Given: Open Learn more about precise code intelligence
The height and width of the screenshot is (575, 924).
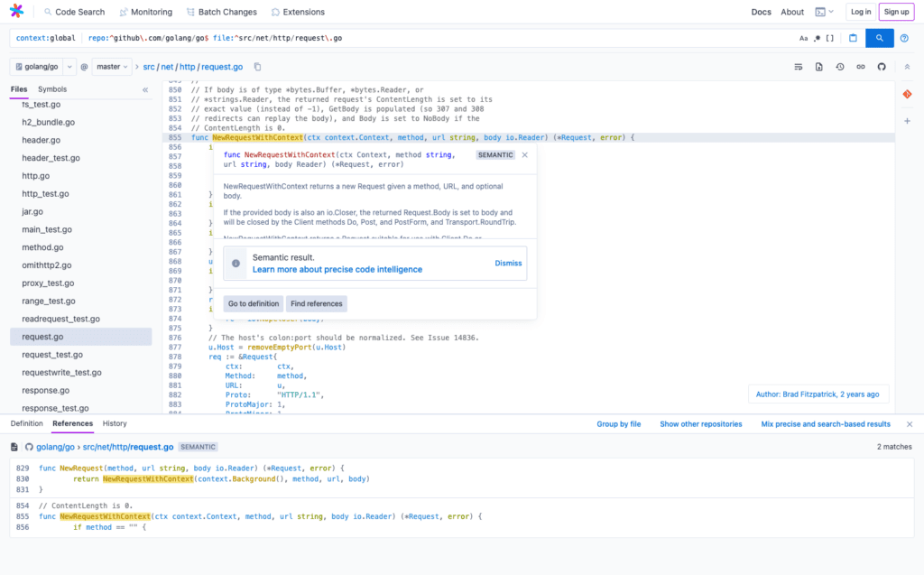Looking at the screenshot, I should click(337, 270).
